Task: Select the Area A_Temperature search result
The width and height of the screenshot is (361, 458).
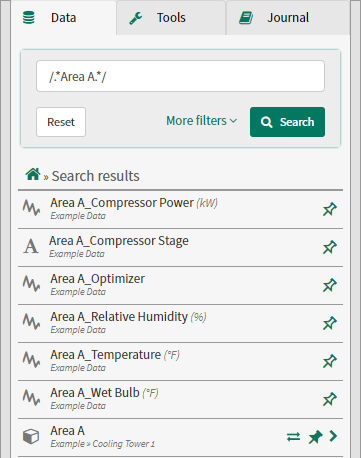Action: click(180, 361)
